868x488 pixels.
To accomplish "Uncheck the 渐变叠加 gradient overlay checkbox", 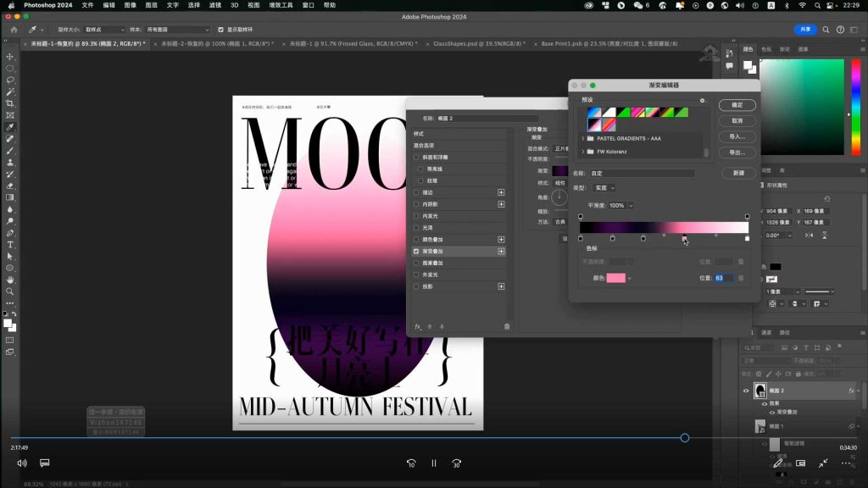I will click(x=416, y=252).
